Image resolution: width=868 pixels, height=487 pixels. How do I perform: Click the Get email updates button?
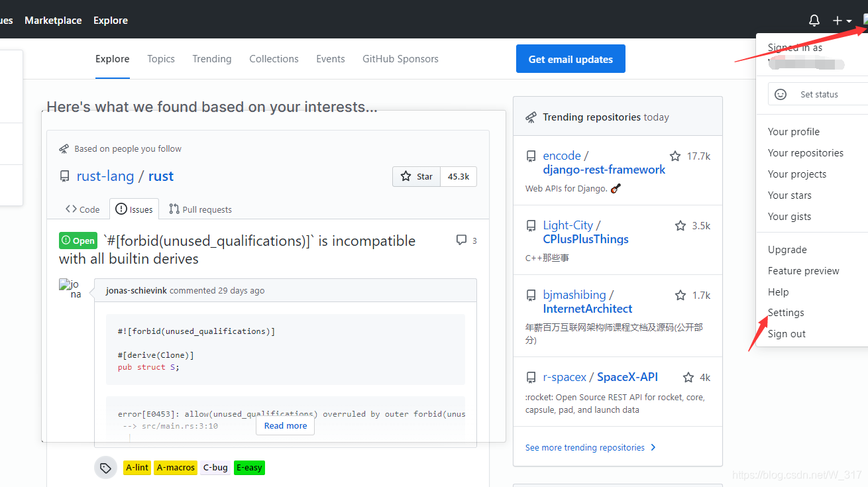point(570,59)
